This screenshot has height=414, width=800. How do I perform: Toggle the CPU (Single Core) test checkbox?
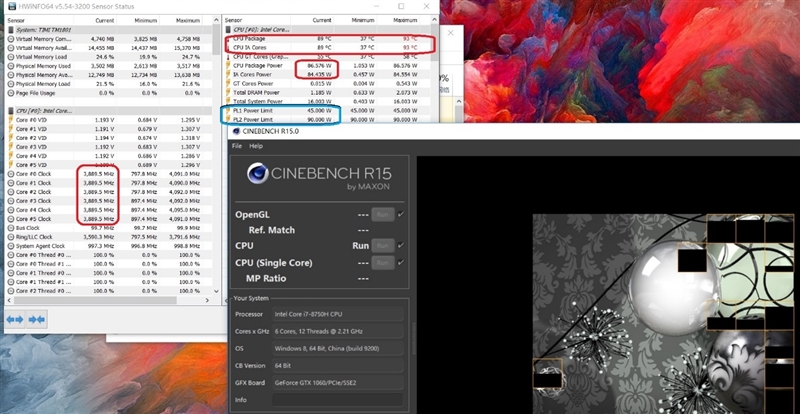400,262
